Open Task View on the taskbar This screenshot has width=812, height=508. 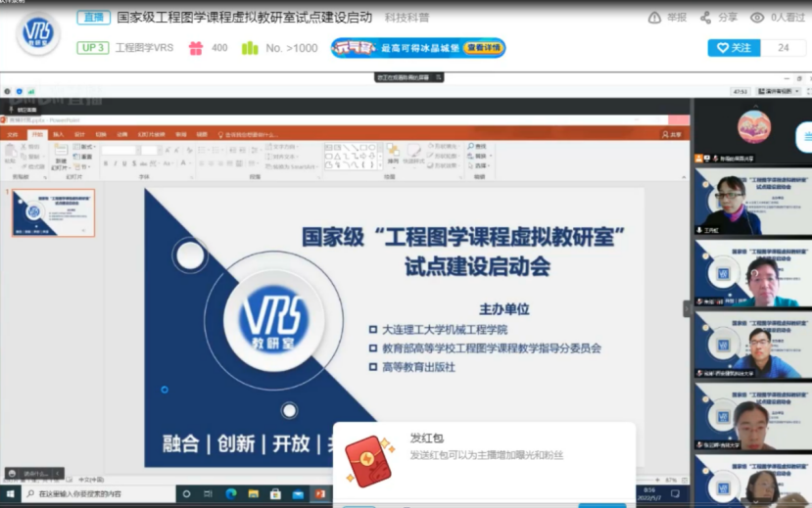[209, 494]
